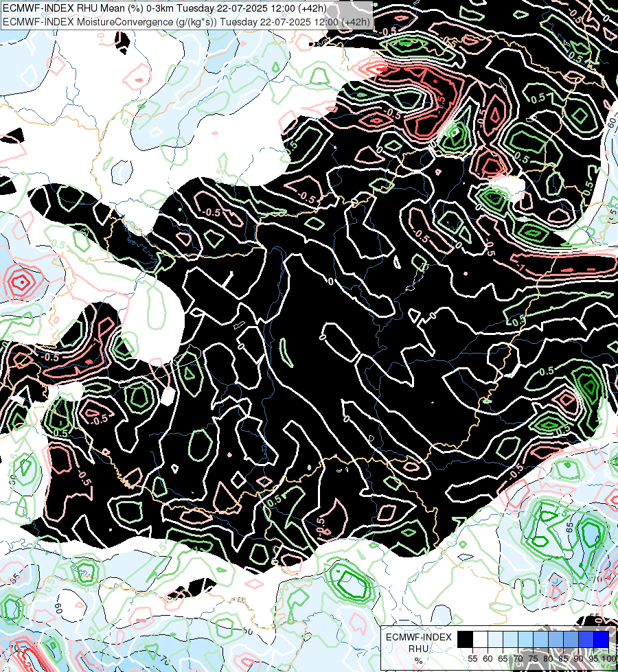
Task: Click the '55' legend tick label
Action: point(472,659)
